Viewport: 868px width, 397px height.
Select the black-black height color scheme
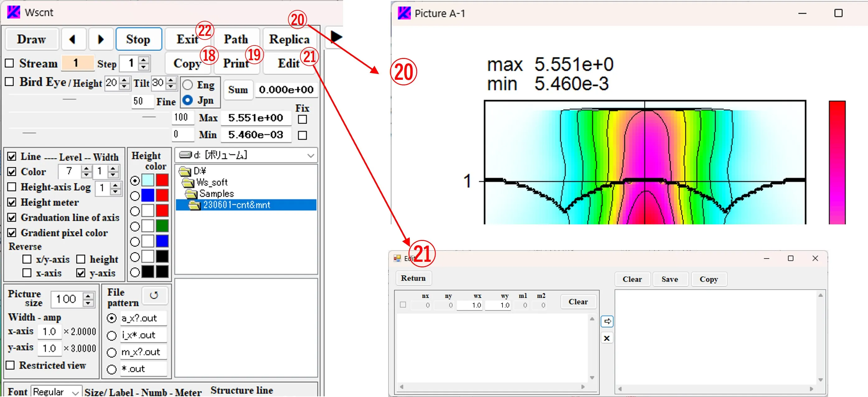tap(135, 273)
